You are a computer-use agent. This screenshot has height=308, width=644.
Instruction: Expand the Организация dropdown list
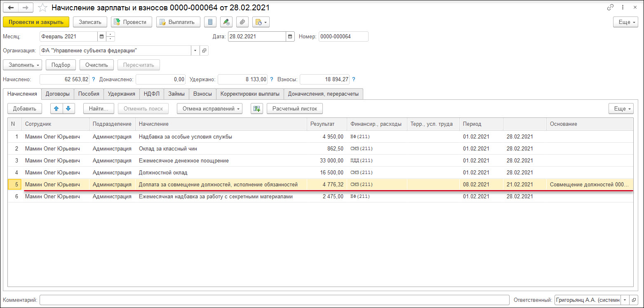[195, 50]
